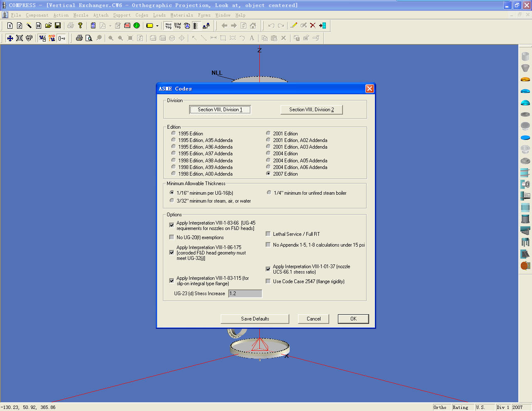Select the 1995 Edition radio button

click(x=173, y=133)
